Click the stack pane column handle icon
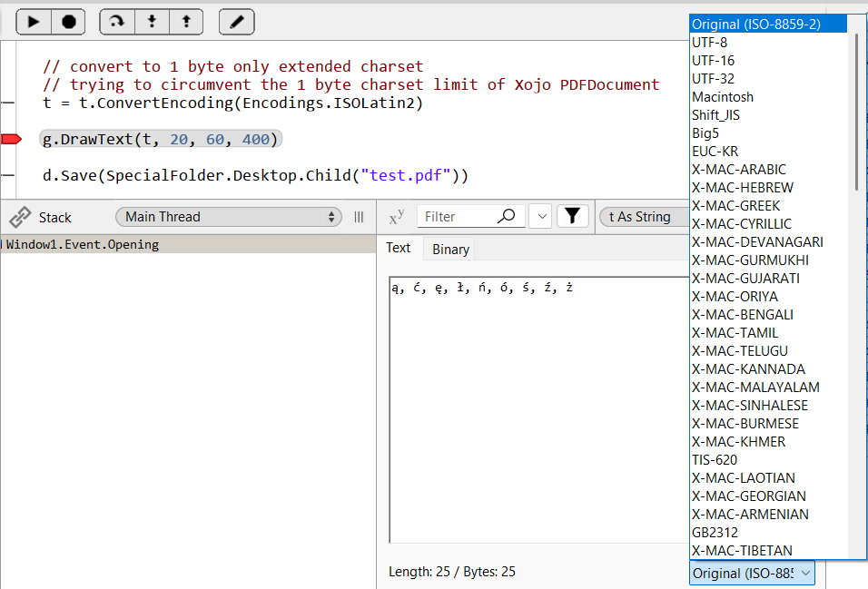Screen dimensions: 868x589 pos(359,217)
